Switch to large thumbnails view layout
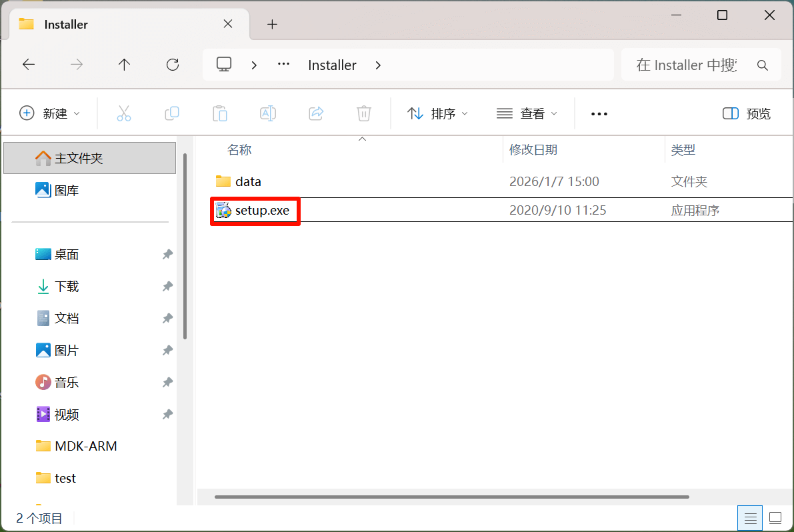 (775, 517)
